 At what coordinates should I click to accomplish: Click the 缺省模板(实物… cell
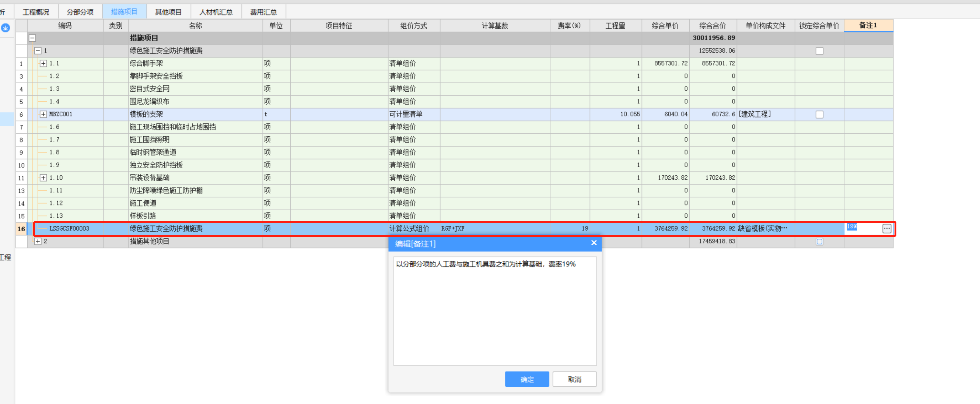[x=766, y=229]
